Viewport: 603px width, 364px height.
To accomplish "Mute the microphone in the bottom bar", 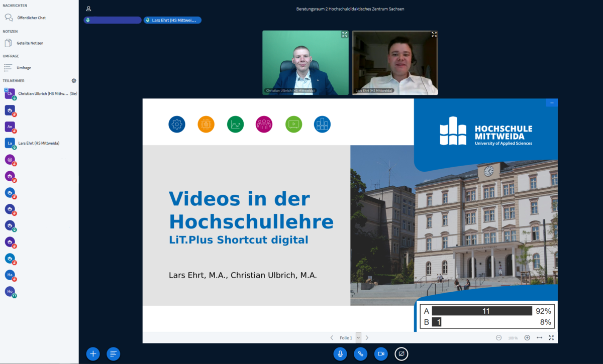I will click(340, 354).
